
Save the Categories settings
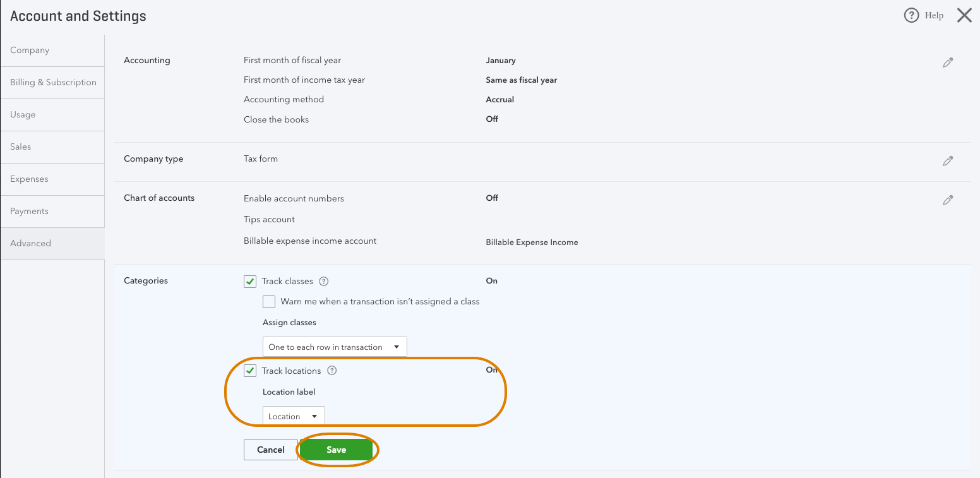(336, 450)
